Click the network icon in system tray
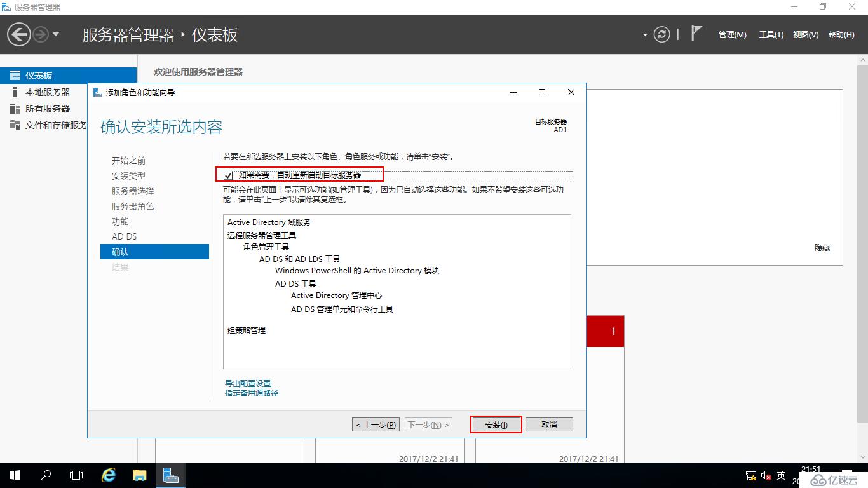Viewport: 868px width, 488px height. click(750, 475)
